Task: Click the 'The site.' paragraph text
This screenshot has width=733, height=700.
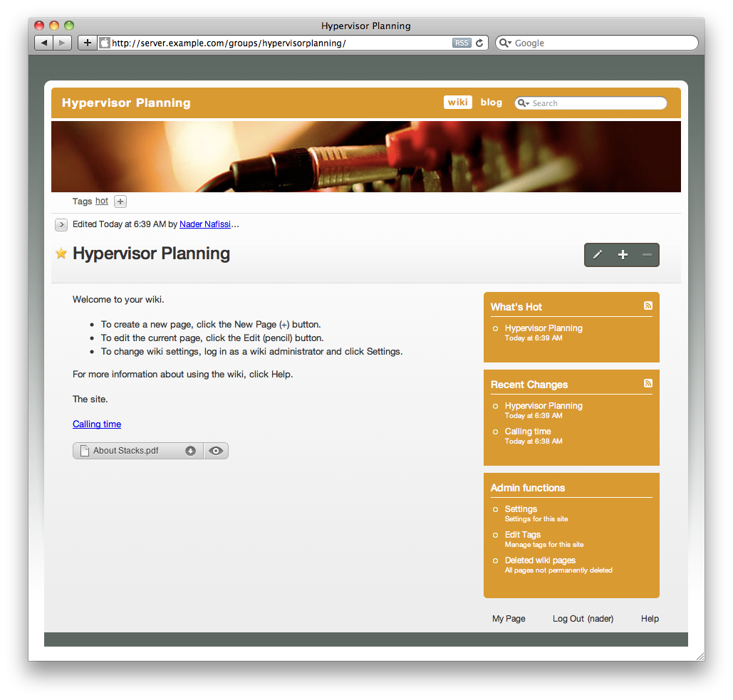Action: tap(90, 399)
